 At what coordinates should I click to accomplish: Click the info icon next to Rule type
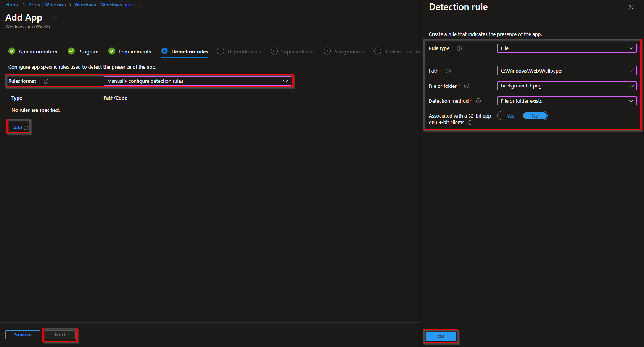tap(459, 48)
